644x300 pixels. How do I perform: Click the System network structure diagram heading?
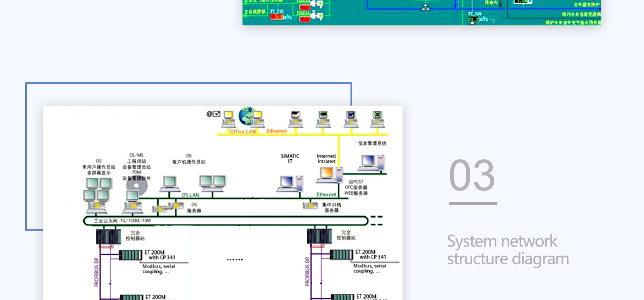(x=508, y=250)
